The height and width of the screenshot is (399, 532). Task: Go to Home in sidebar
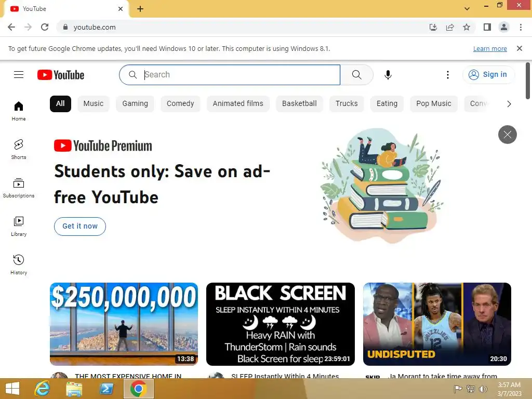[x=19, y=111]
